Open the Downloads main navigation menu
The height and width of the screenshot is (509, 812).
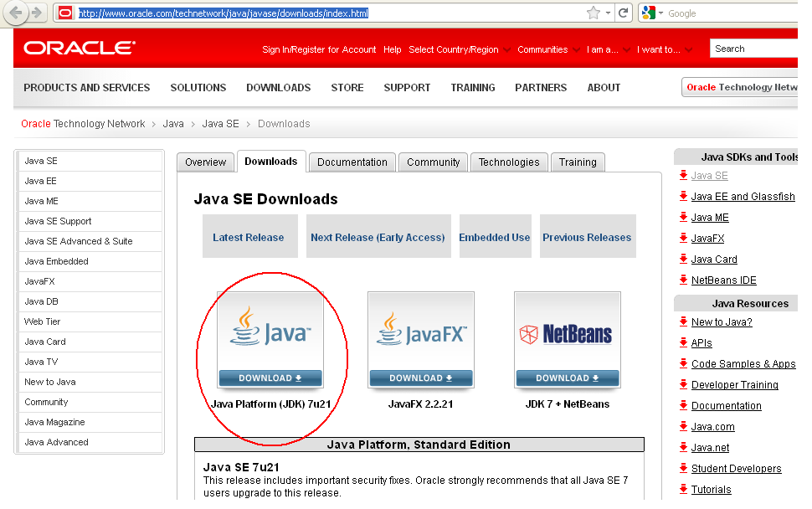pyautogui.click(x=279, y=88)
